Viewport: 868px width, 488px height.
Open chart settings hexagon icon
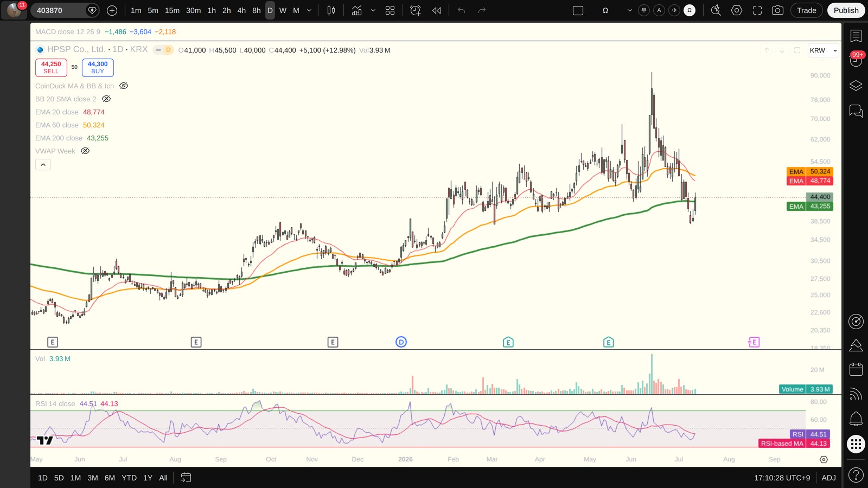click(x=737, y=10)
